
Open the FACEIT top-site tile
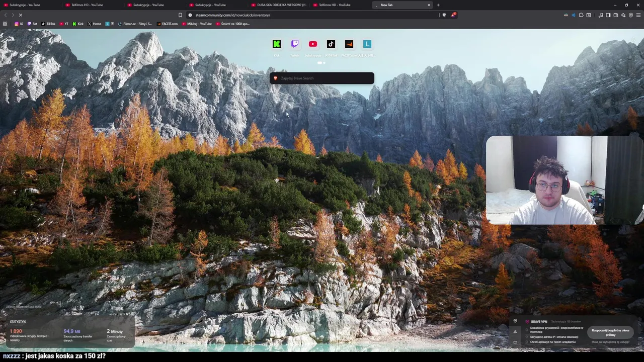point(349,44)
